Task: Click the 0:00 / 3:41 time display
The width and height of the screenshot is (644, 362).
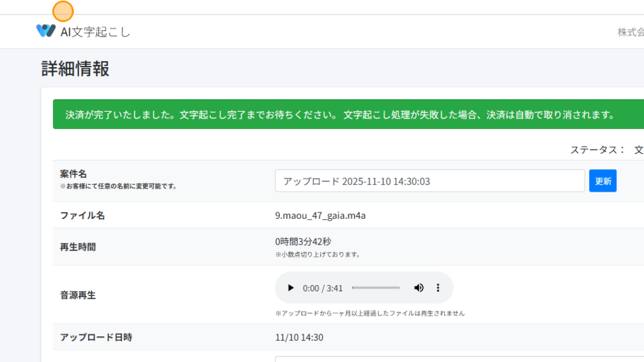Action: pos(323,288)
